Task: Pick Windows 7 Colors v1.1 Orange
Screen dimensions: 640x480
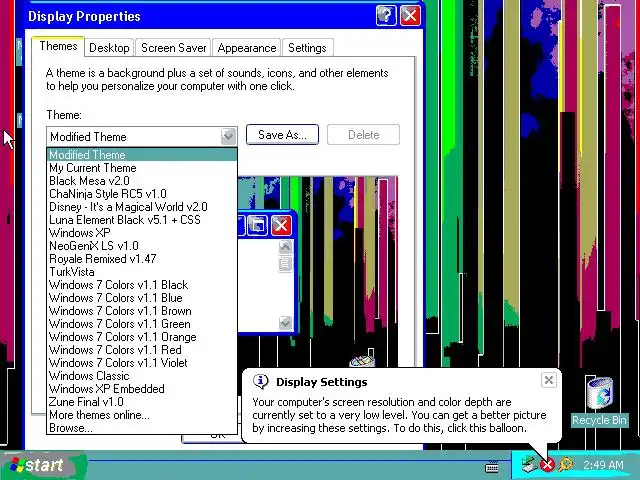Action: [x=142, y=337]
